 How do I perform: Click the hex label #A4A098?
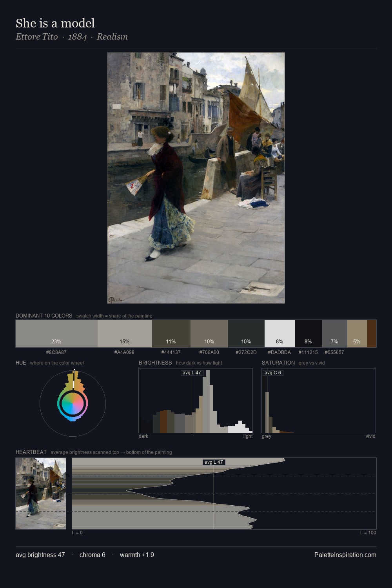pos(125,352)
